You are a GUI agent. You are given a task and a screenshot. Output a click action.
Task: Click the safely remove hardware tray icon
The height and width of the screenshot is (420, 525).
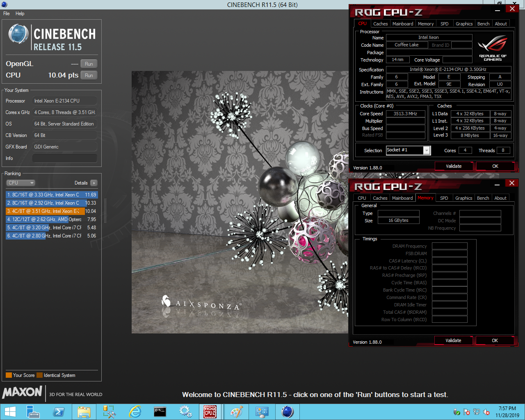tap(457, 412)
